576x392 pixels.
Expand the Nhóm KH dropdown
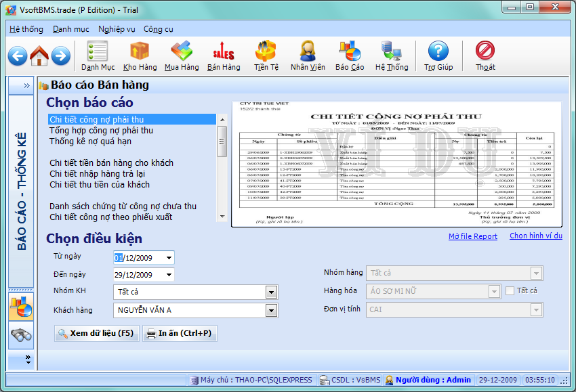271,292
